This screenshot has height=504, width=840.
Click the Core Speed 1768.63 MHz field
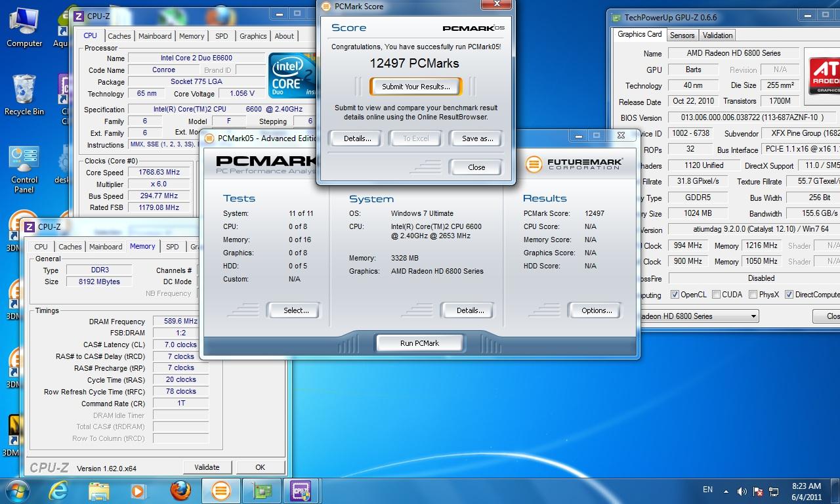pyautogui.click(x=160, y=173)
